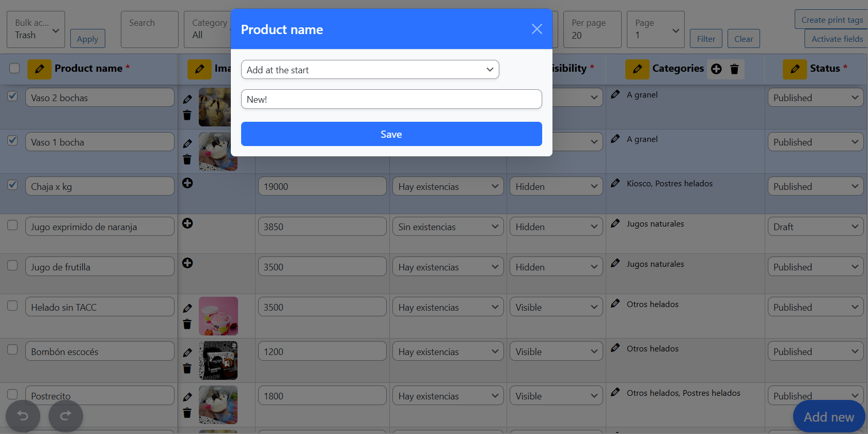This screenshot has width=868, height=434.
Task: Close the Product name dialog
Action: coord(536,29)
